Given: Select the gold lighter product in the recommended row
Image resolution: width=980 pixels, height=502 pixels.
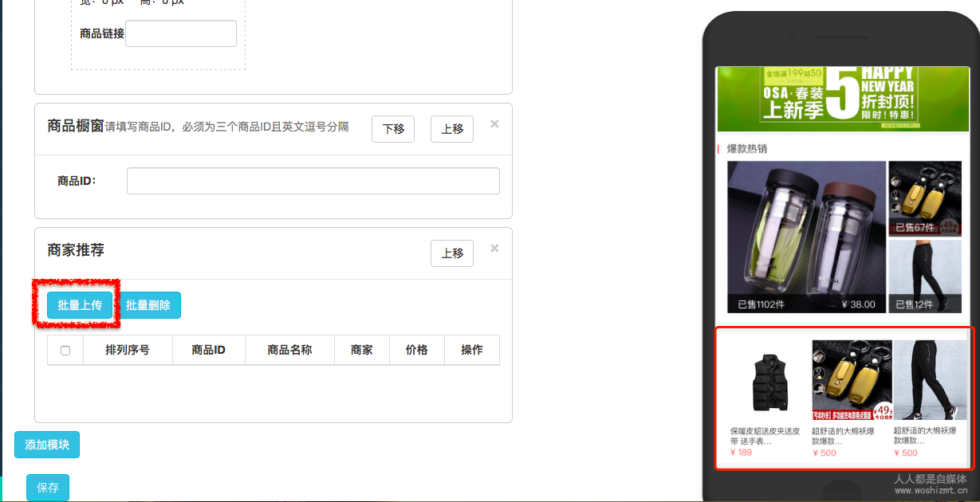Looking at the screenshot, I should [852, 381].
